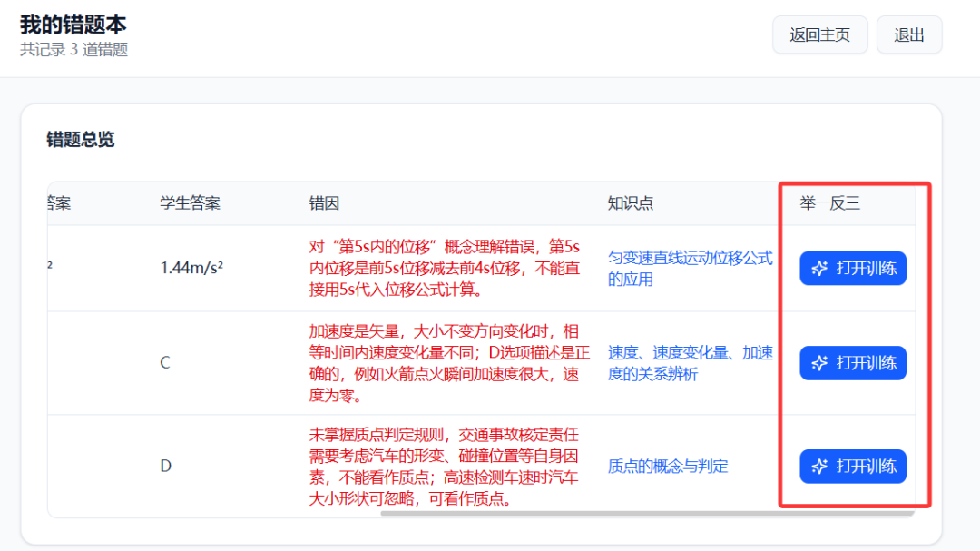Image resolution: width=980 pixels, height=551 pixels.
Task: Click the student answer D in the third row
Action: pyautogui.click(x=165, y=466)
